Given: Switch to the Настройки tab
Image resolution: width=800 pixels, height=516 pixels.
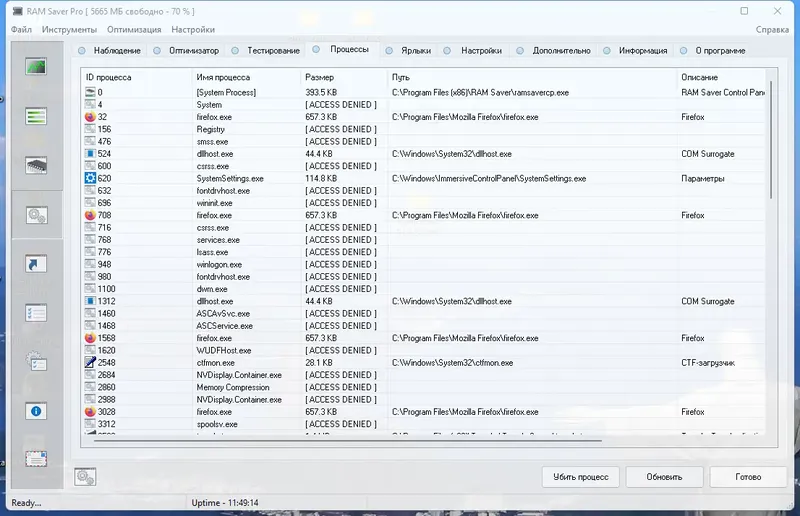Looking at the screenshot, I should pos(473,51).
